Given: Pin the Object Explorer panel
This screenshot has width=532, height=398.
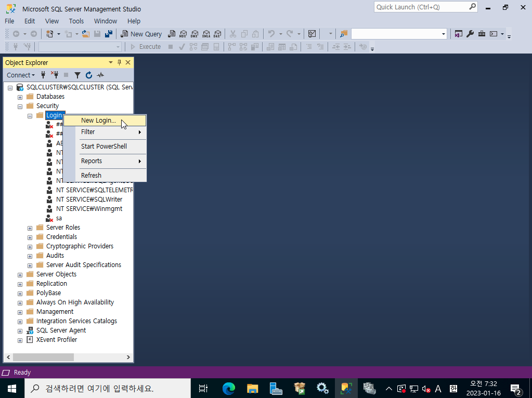Looking at the screenshot, I should 119,62.
